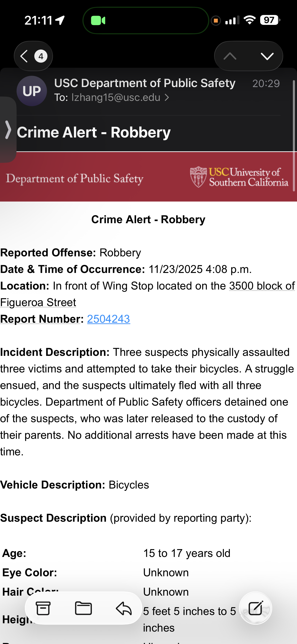Image resolution: width=297 pixels, height=644 pixels.
Task: Tap sender USC Department of Public Safety
Action: (145, 83)
